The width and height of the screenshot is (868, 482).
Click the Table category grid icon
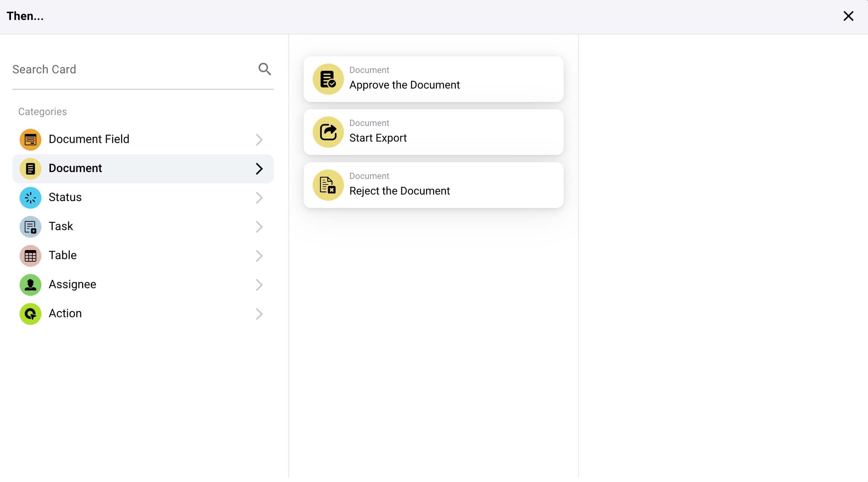(30, 256)
